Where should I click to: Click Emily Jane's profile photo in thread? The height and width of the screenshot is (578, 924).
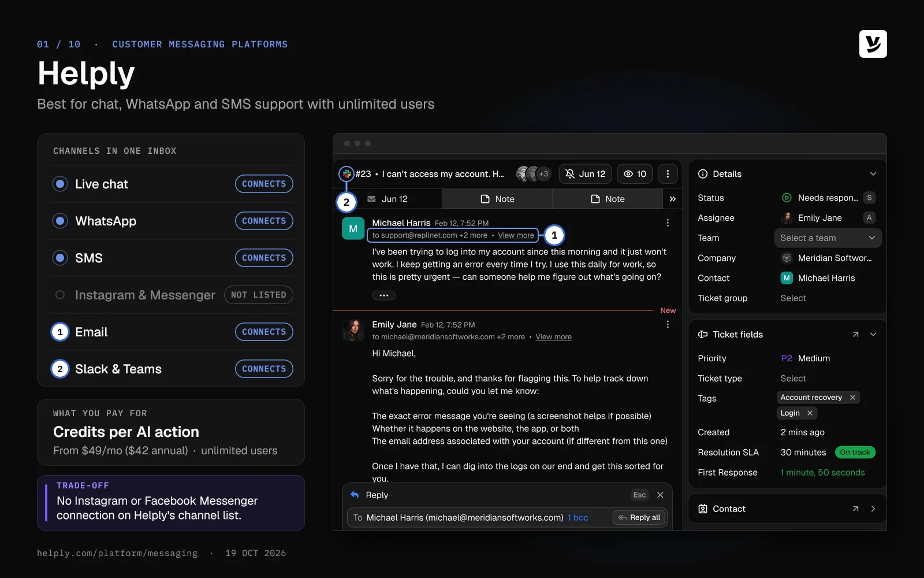pyautogui.click(x=353, y=330)
